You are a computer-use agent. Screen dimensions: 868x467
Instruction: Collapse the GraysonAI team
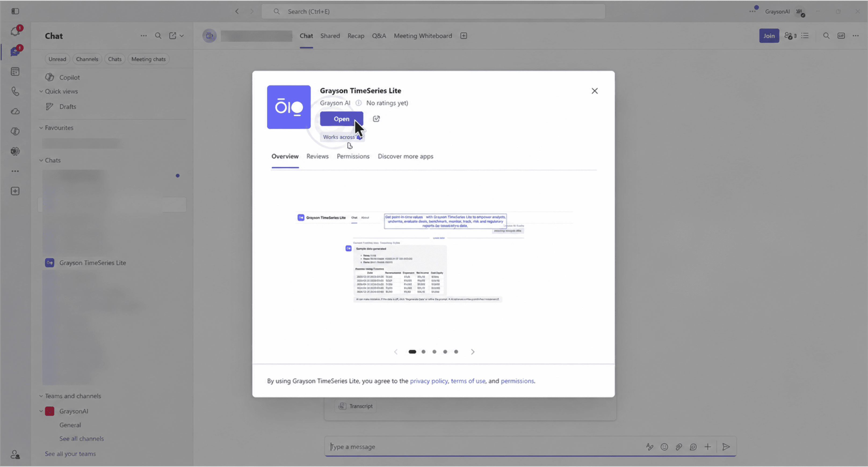click(41, 411)
